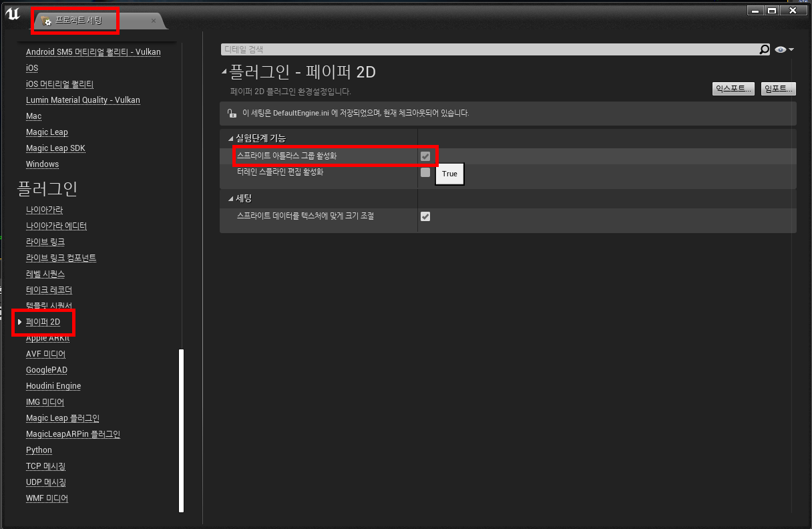Image resolution: width=812 pixels, height=529 pixels.
Task: Select UDP 메시징 plugin settings
Action: 46,482
